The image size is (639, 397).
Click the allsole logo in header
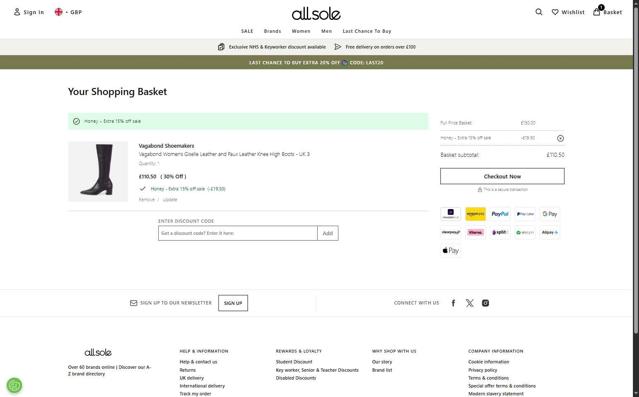(316, 14)
